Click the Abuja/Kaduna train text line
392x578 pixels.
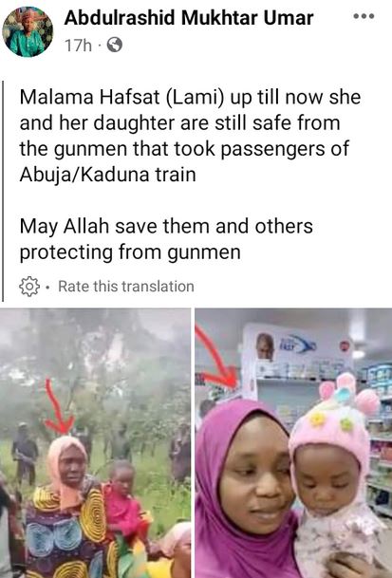tap(107, 175)
